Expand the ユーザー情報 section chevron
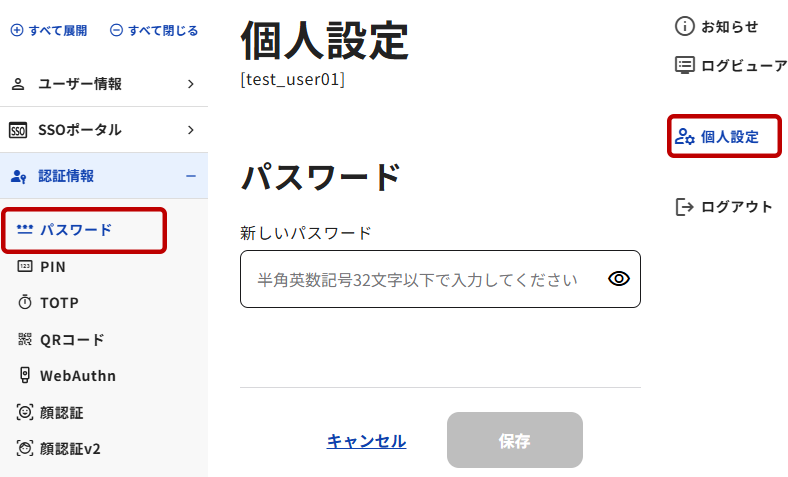Screen dimensions: 788x477 (190, 84)
